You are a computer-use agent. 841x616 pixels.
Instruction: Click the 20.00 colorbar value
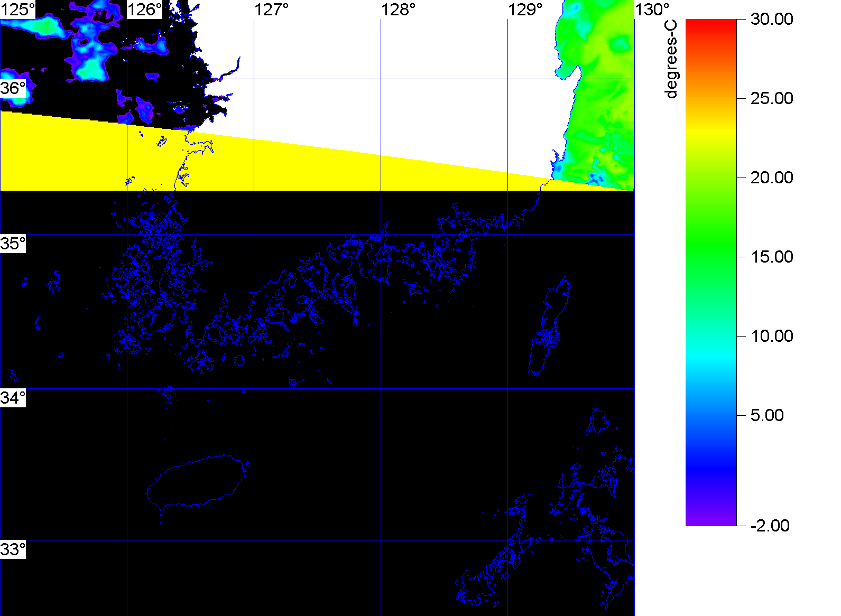772,178
